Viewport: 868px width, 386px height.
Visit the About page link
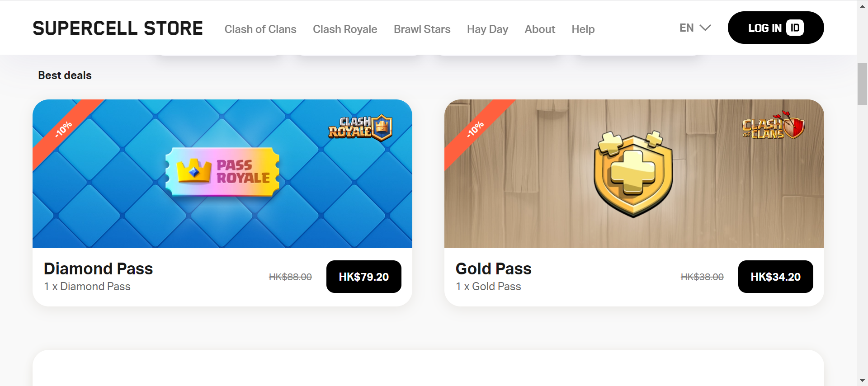[540, 29]
